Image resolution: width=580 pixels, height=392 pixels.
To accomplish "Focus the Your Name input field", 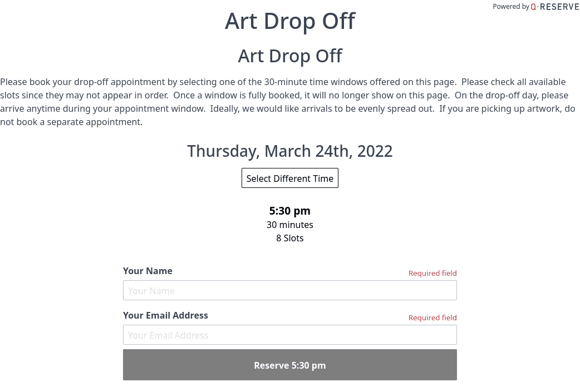I will point(290,290).
